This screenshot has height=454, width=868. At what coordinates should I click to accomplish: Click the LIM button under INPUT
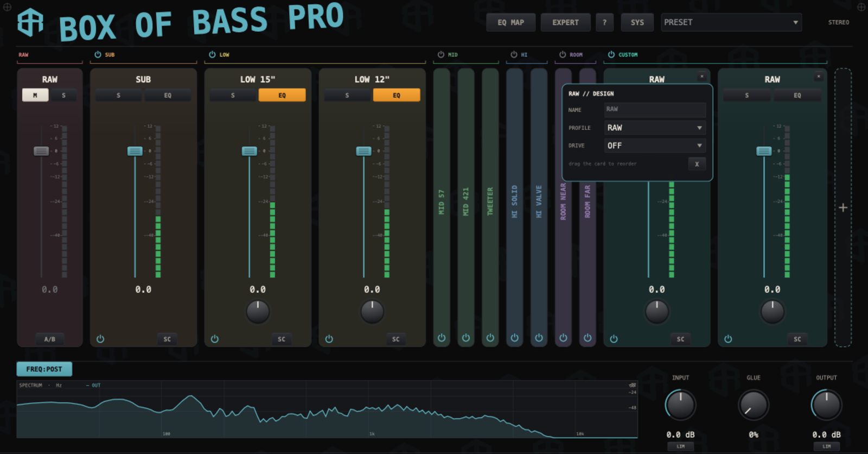coord(681,446)
